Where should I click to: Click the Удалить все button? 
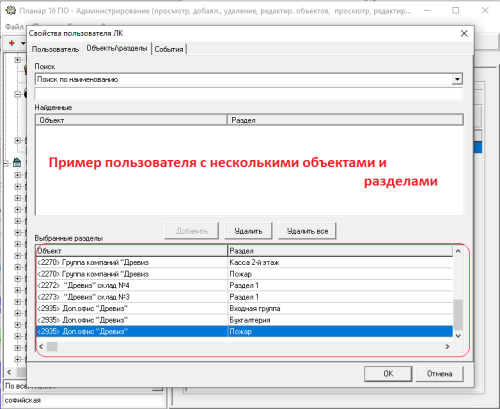click(x=307, y=231)
